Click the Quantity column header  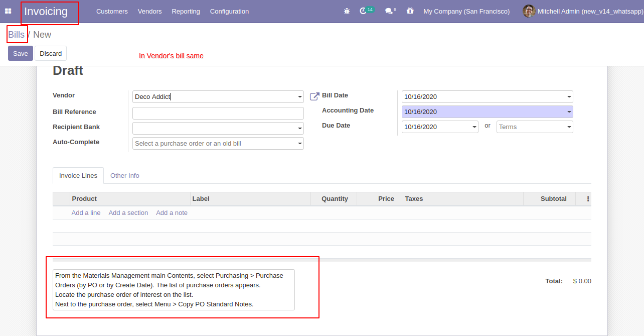pos(335,199)
